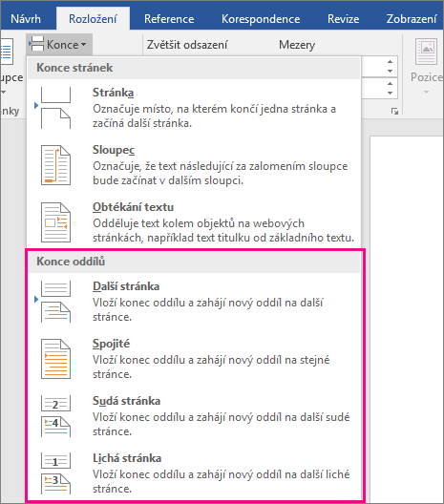Open the Reference ribbon tab

(x=169, y=19)
